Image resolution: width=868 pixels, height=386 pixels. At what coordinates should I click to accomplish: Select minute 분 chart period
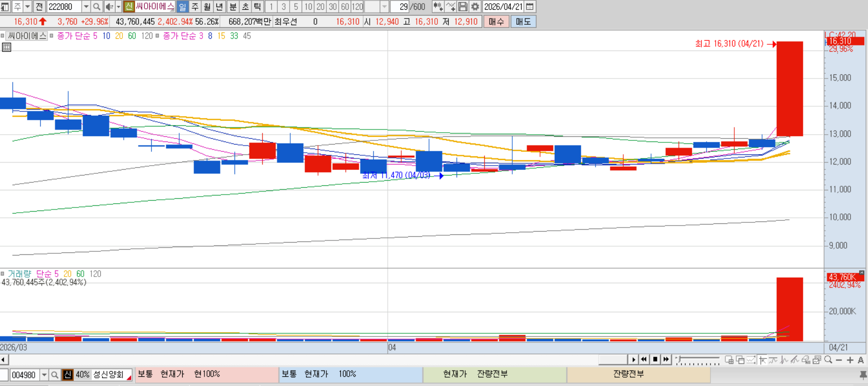coord(233,7)
